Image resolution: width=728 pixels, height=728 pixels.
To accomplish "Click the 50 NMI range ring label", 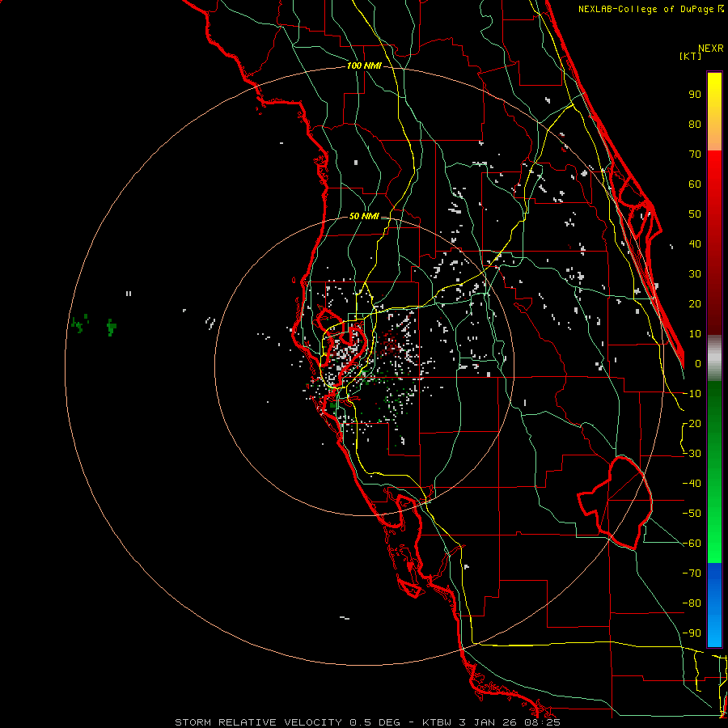I will pos(364,216).
